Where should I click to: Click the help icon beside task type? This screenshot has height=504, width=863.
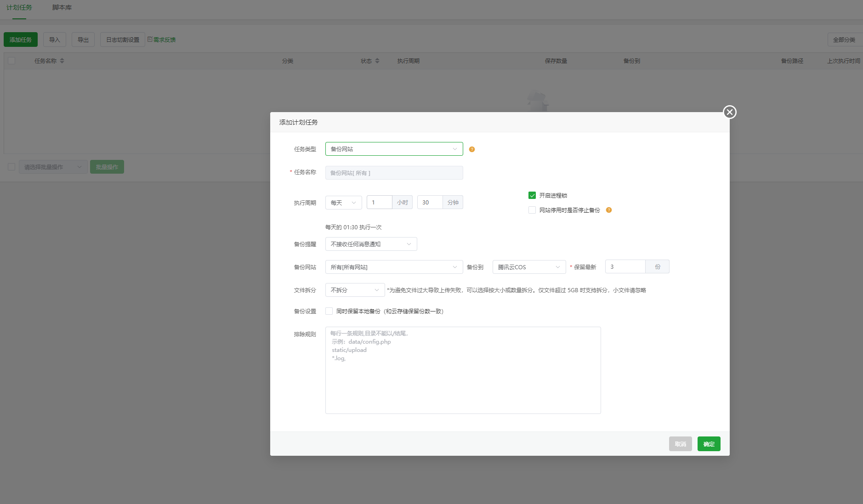pyautogui.click(x=471, y=149)
